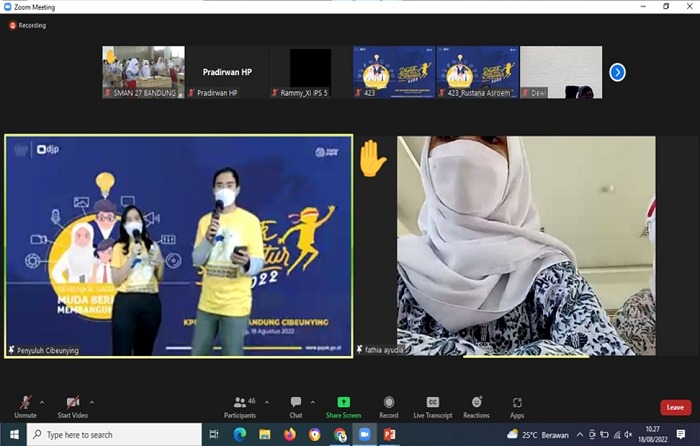Click the Recording indicator at top left
The height and width of the screenshot is (446, 700).
28,25
